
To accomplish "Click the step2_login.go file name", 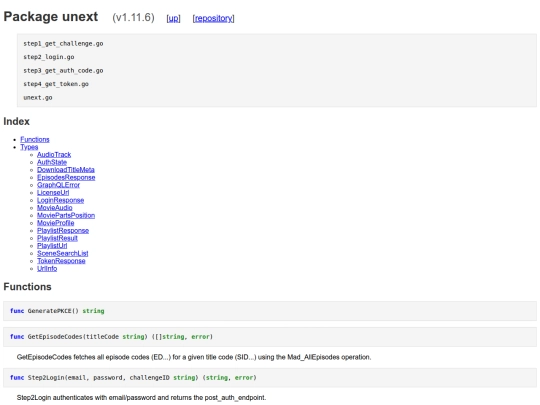I will pyautogui.click(x=49, y=57).
